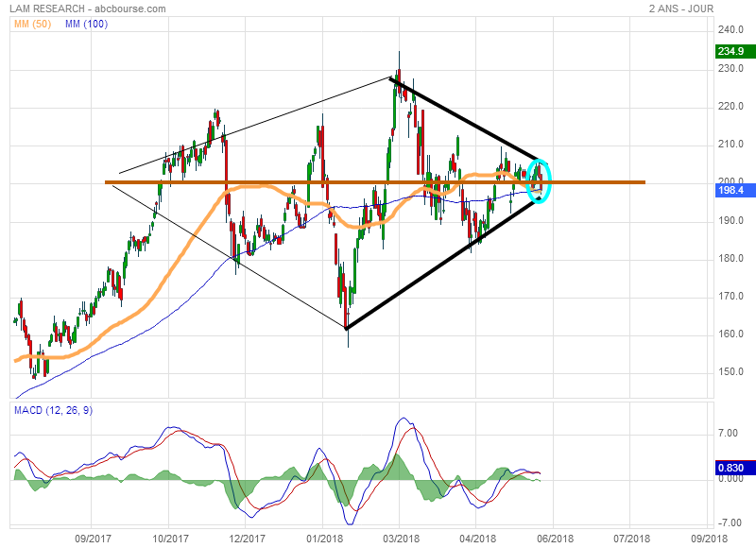Click the 12/2017 date label
The image size is (756, 548).
click(247, 539)
